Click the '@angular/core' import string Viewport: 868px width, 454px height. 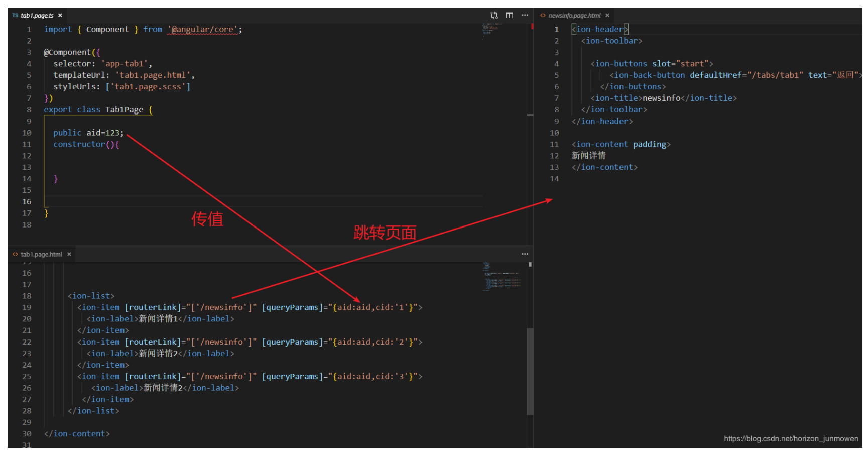tap(203, 30)
